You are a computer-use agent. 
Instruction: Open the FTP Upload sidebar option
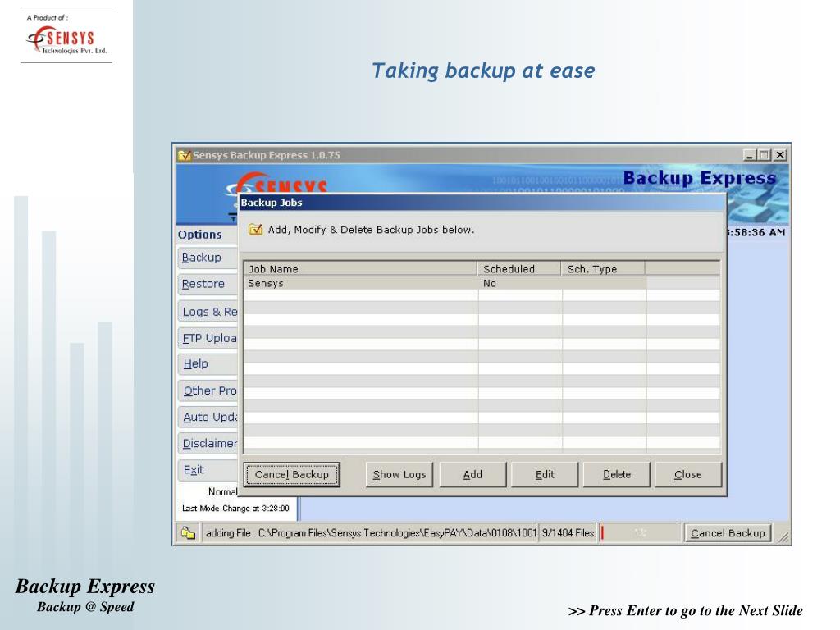(208, 338)
